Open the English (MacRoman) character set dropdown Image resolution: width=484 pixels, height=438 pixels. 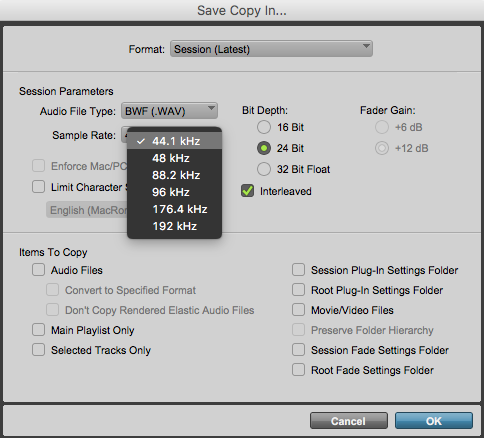coord(87,210)
